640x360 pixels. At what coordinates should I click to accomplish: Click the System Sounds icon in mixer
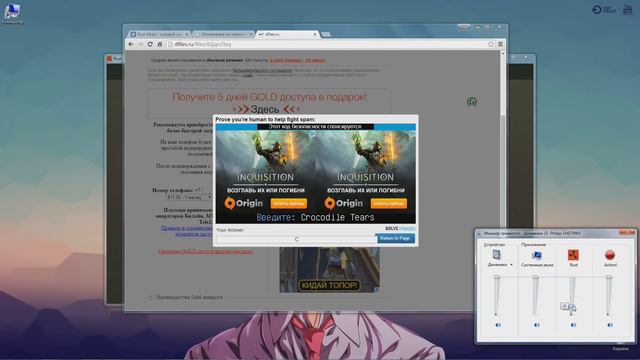[537, 256]
